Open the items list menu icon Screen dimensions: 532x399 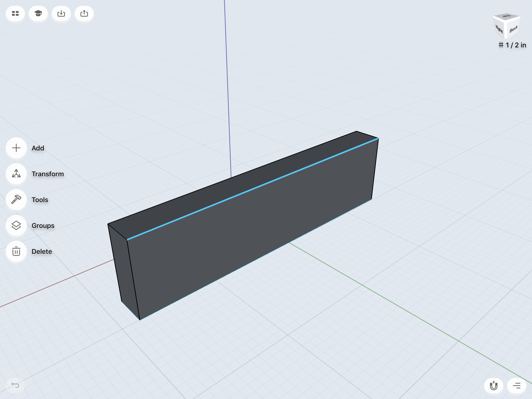pyautogui.click(x=517, y=386)
